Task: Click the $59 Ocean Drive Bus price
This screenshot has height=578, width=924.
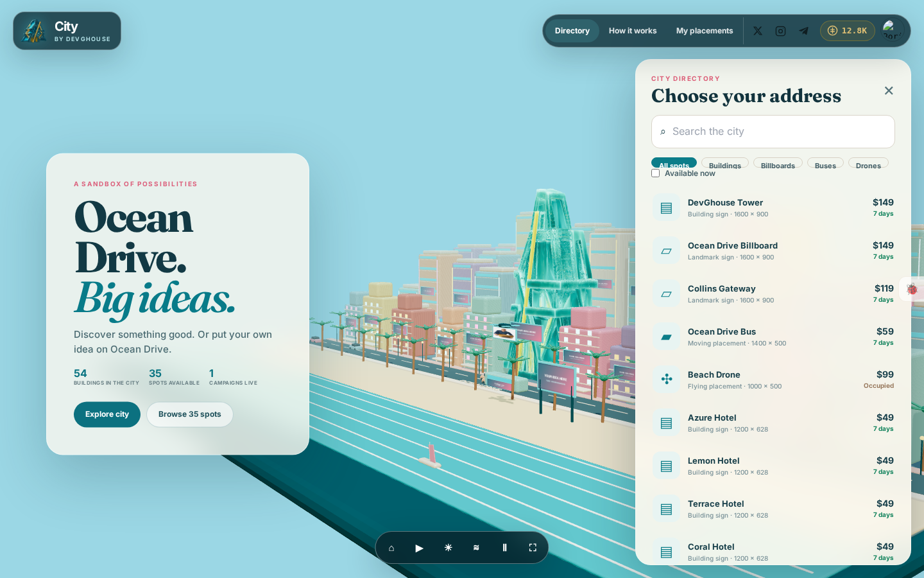Action: pos(885,331)
